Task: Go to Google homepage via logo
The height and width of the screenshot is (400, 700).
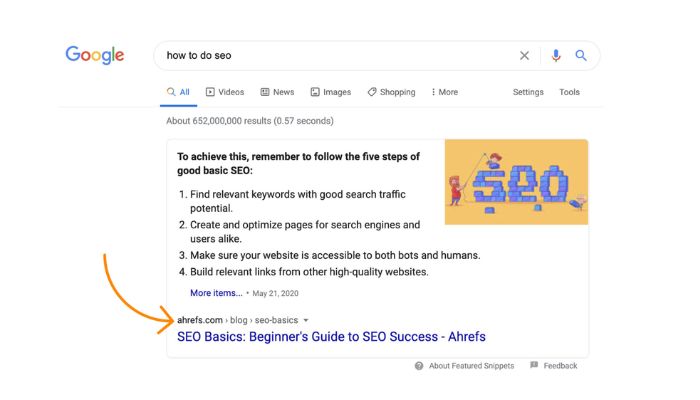Action: click(x=95, y=55)
